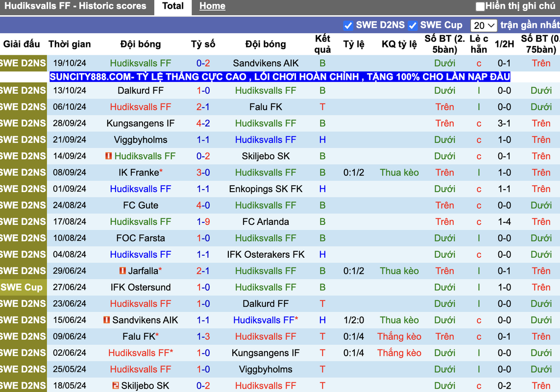Click Dalkurd FF away team on 23/06/24
This screenshot has height=392, width=560.
click(x=266, y=304)
